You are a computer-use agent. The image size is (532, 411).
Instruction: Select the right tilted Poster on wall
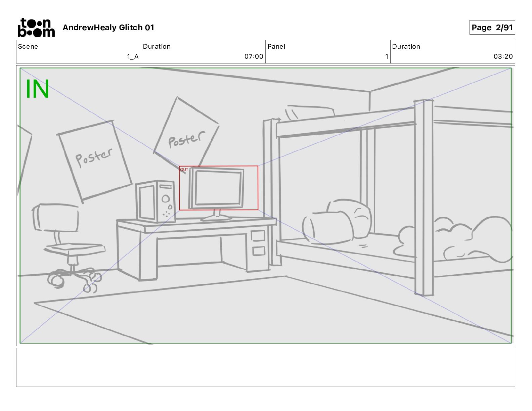point(187,133)
